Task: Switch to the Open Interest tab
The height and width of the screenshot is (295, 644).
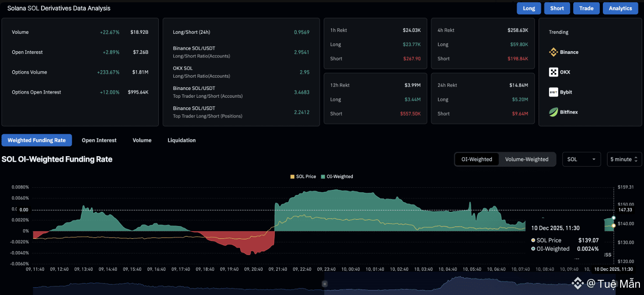Action: point(99,140)
